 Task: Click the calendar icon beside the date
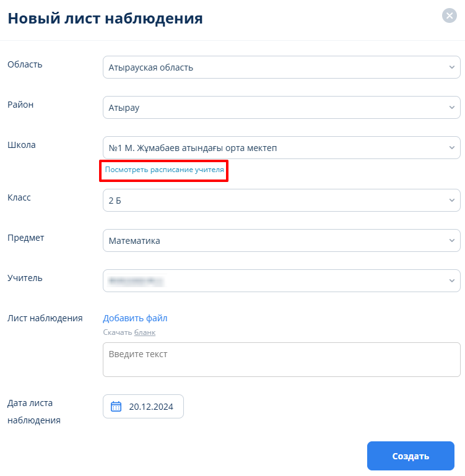(x=116, y=407)
